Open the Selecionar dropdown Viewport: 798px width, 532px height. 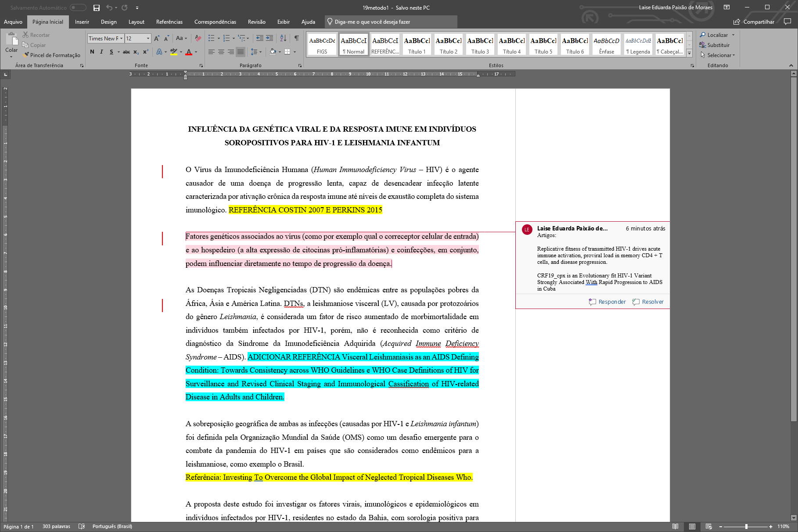(x=718, y=55)
